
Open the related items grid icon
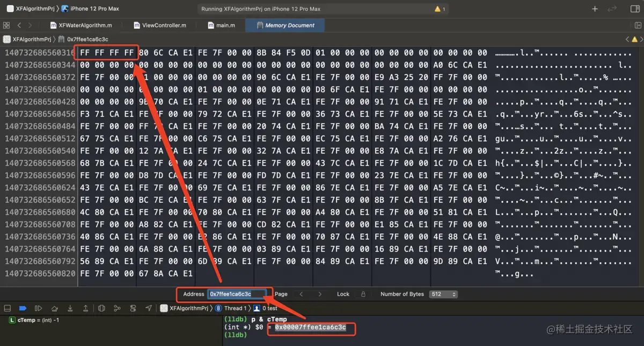(x=6, y=25)
